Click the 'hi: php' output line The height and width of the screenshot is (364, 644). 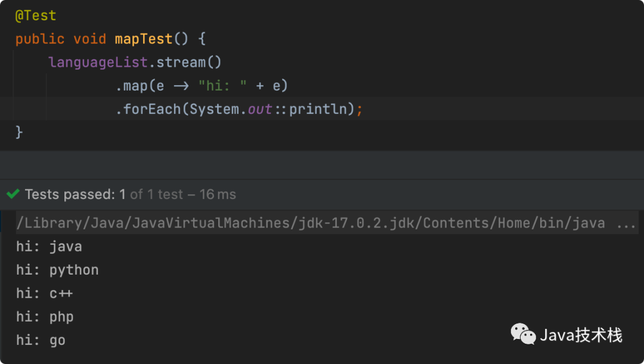(45, 317)
